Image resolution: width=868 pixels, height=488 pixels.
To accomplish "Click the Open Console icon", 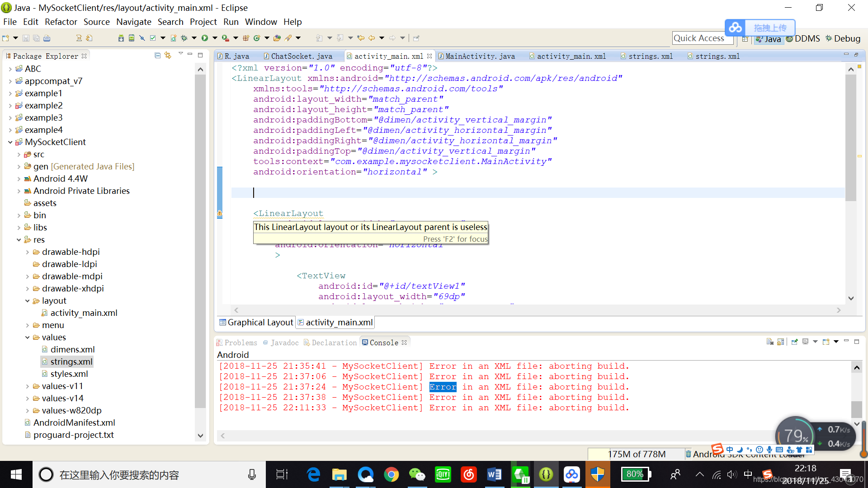I will click(826, 342).
